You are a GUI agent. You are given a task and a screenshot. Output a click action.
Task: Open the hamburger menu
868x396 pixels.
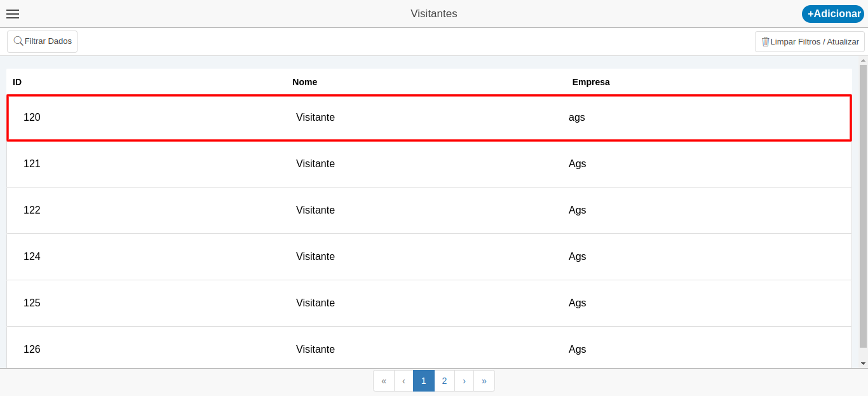[13, 14]
